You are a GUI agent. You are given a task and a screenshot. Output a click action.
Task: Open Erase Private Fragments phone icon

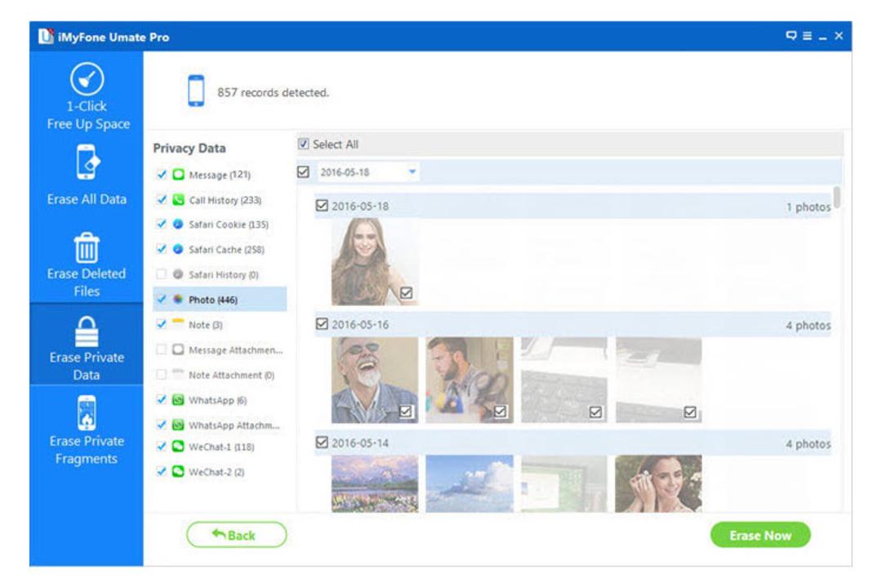87,413
